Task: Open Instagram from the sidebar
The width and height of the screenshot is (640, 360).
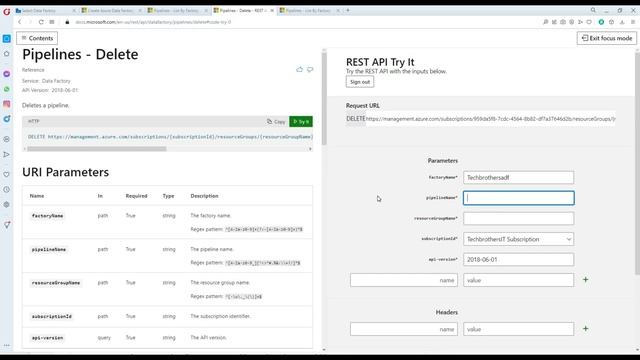Action: 7,104
